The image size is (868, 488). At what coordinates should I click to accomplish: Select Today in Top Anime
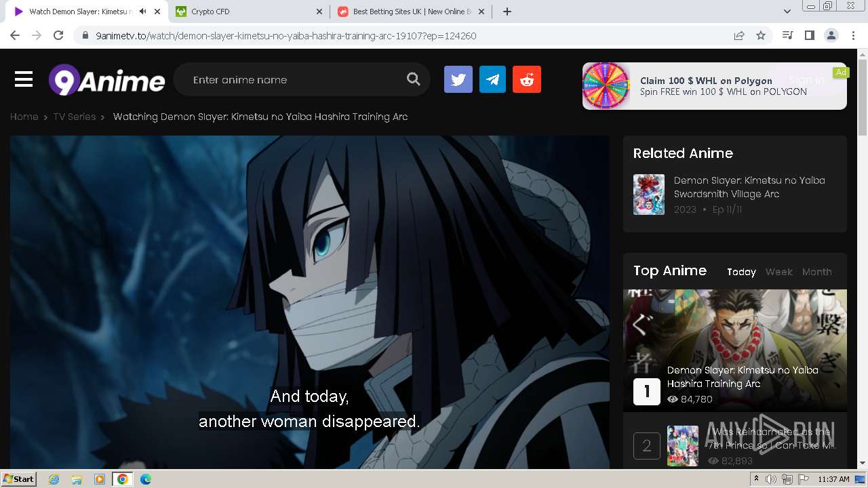[741, 272]
